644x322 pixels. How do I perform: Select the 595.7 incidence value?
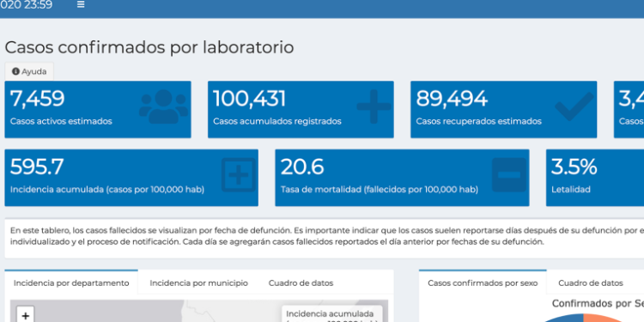[x=37, y=167]
